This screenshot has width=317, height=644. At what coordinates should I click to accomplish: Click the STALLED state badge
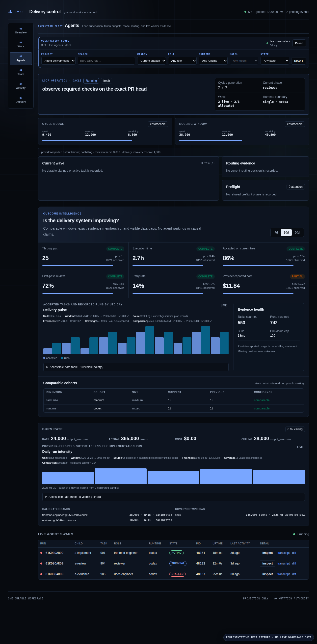pos(178,574)
